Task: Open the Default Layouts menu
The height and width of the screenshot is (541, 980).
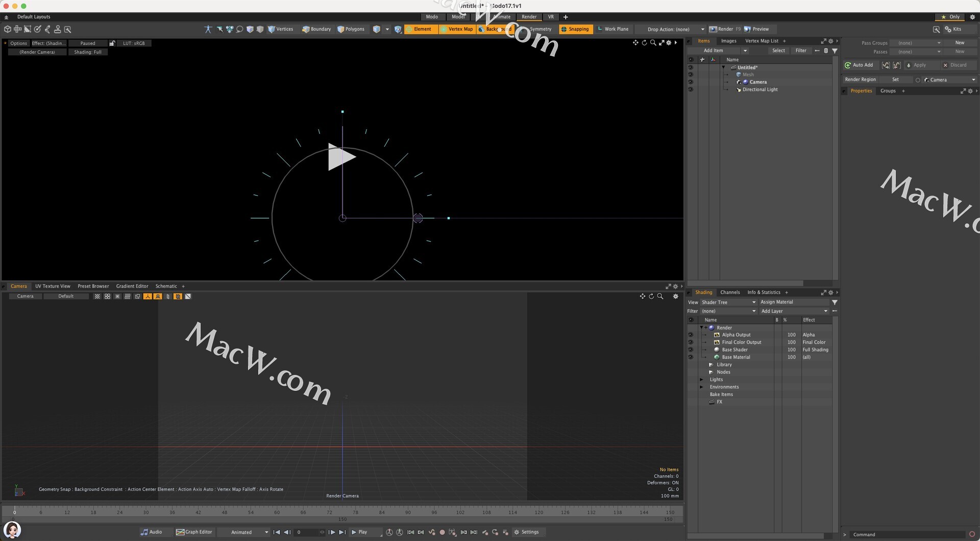Action: click(x=34, y=17)
